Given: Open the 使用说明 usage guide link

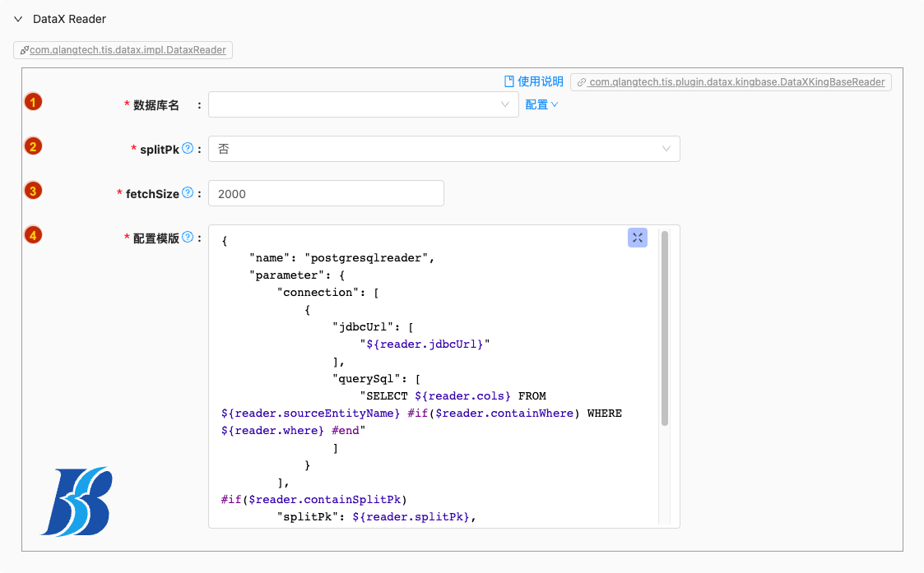Looking at the screenshot, I should coord(541,81).
